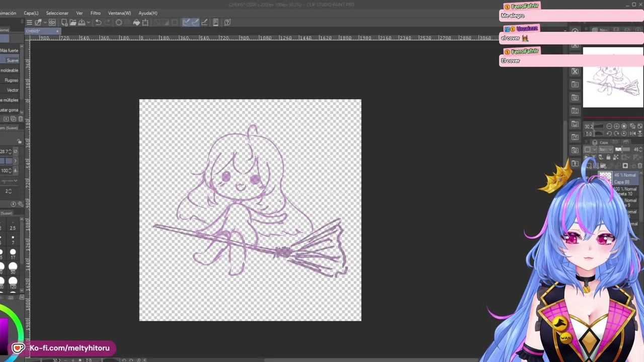Screen dimensions: 644x362
Task: Expand the save options dropdown arrow
Action: 89,22
